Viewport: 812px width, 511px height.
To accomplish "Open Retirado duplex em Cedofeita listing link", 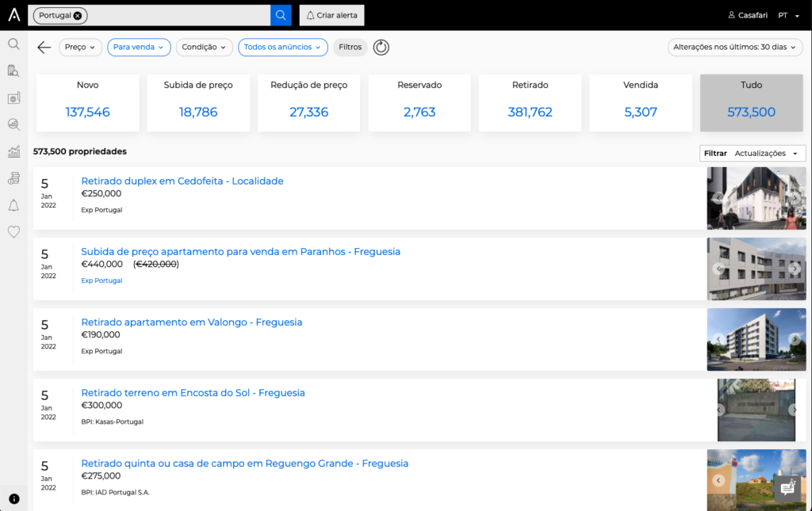I will pyautogui.click(x=182, y=181).
